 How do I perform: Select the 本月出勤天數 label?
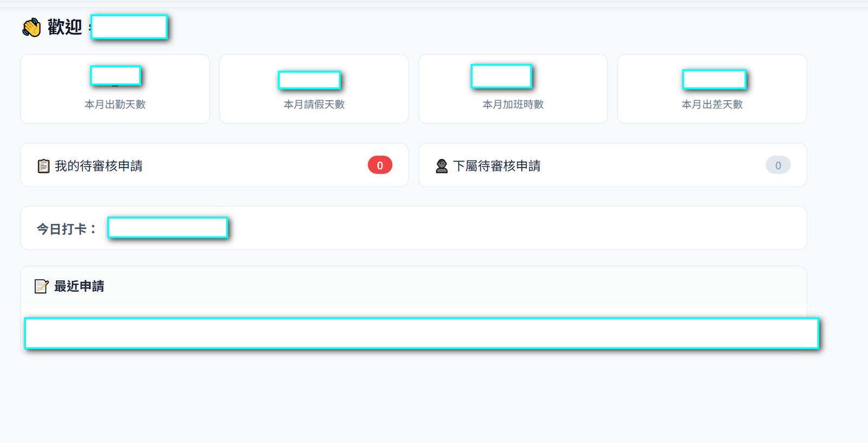point(115,104)
